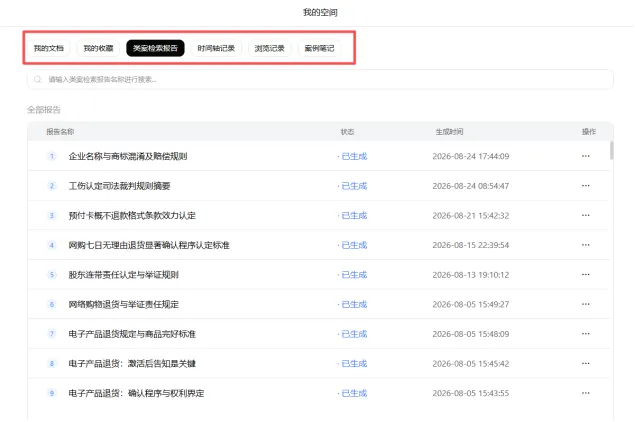Click the search magnifier icon
This screenshot has width=635, height=422.
pos(38,79)
